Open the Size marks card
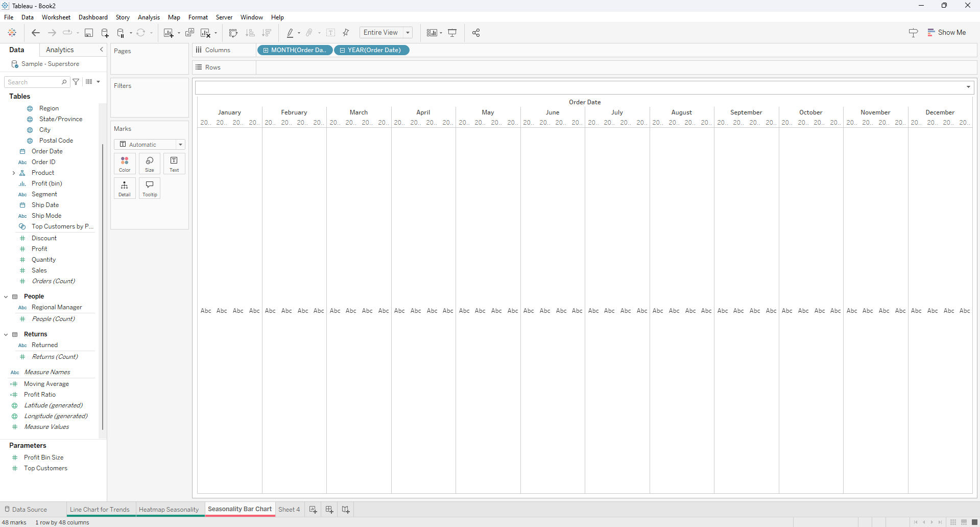 pyautogui.click(x=150, y=164)
